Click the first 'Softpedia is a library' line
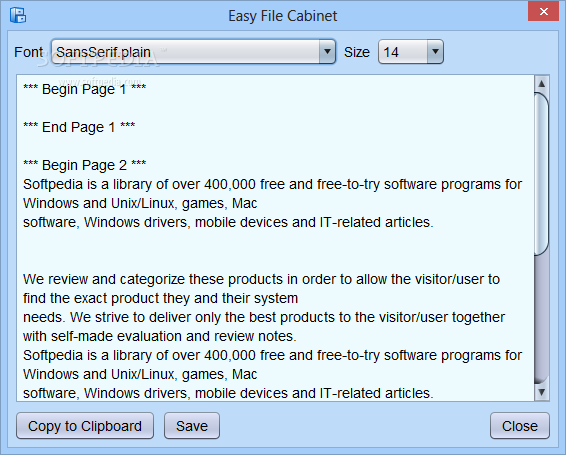566x455 pixels. 272,185
